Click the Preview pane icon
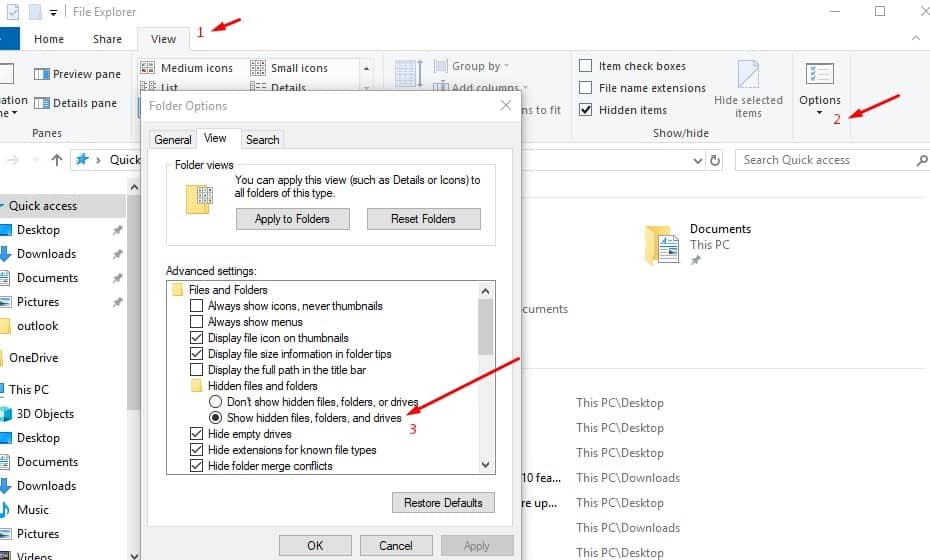Screen dimensions: 930x560 tap(42, 74)
